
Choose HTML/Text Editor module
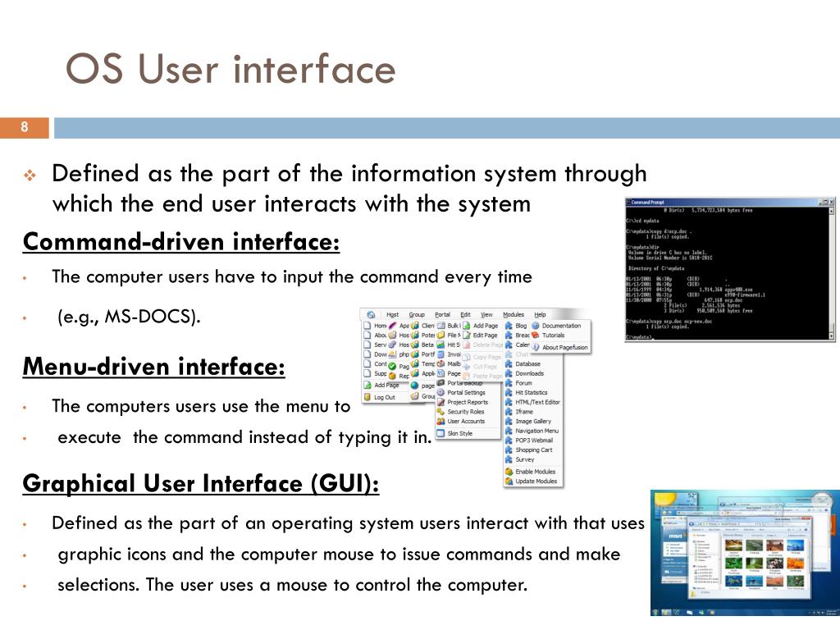537,402
